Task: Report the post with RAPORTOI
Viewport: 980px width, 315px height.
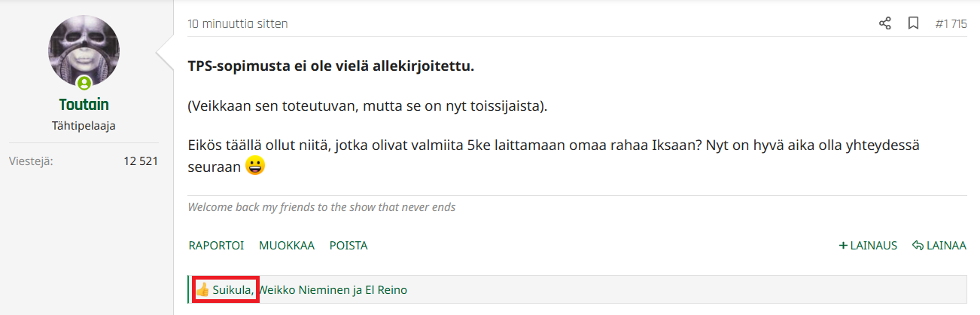Action: (x=216, y=246)
